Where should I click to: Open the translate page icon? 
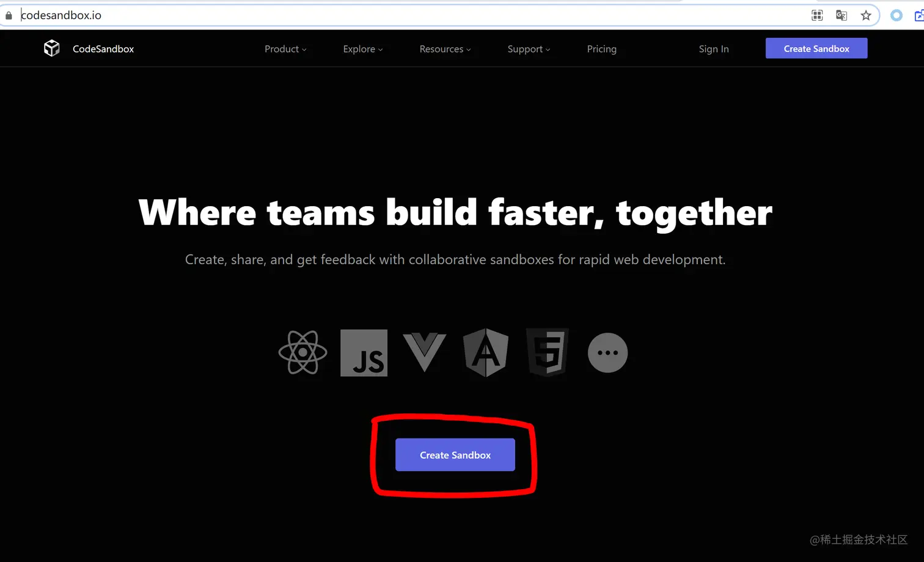(x=842, y=15)
